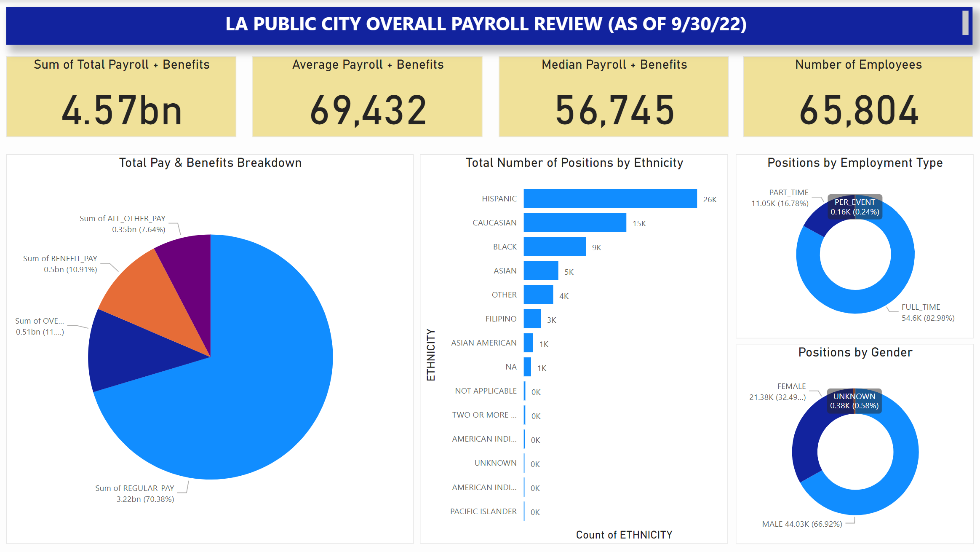980x552 pixels.
Task: Click Positions by Employment Type title
Action: (x=855, y=163)
